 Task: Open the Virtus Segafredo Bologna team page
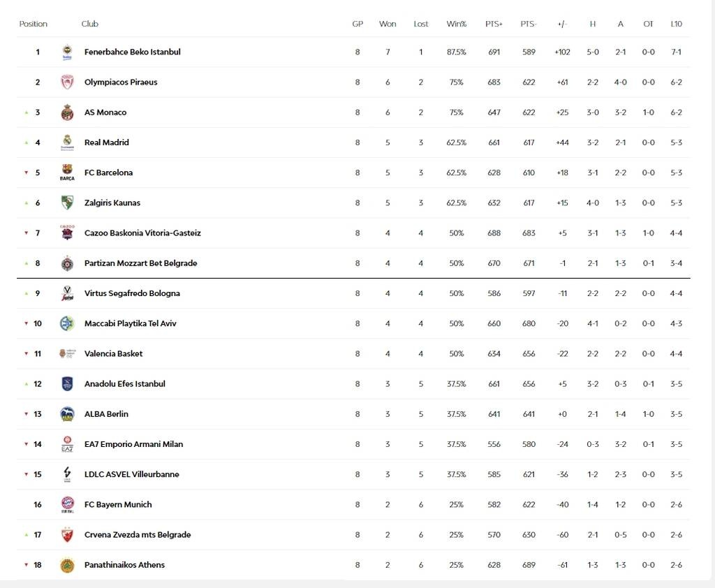point(132,293)
